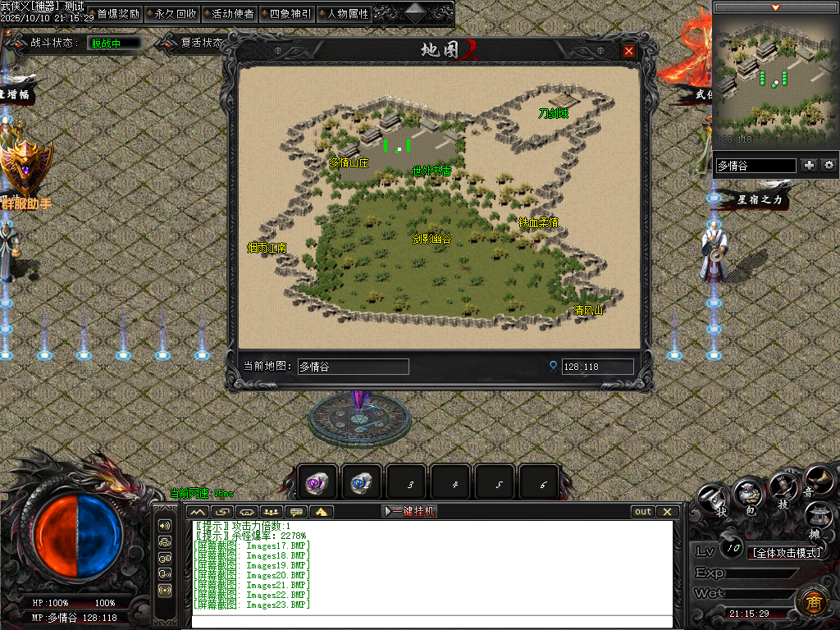
Task: Open the skills (技) bow icon
Action: click(x=783, y=488)
